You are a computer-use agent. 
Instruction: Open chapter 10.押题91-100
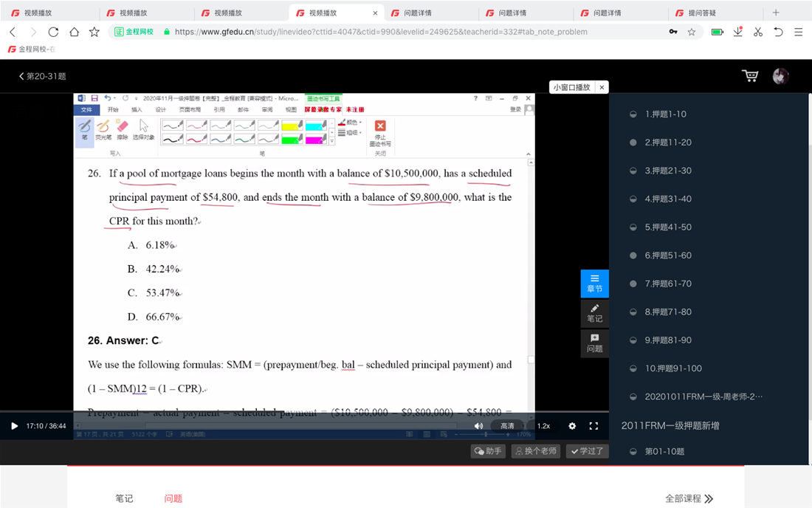point(673,368)
